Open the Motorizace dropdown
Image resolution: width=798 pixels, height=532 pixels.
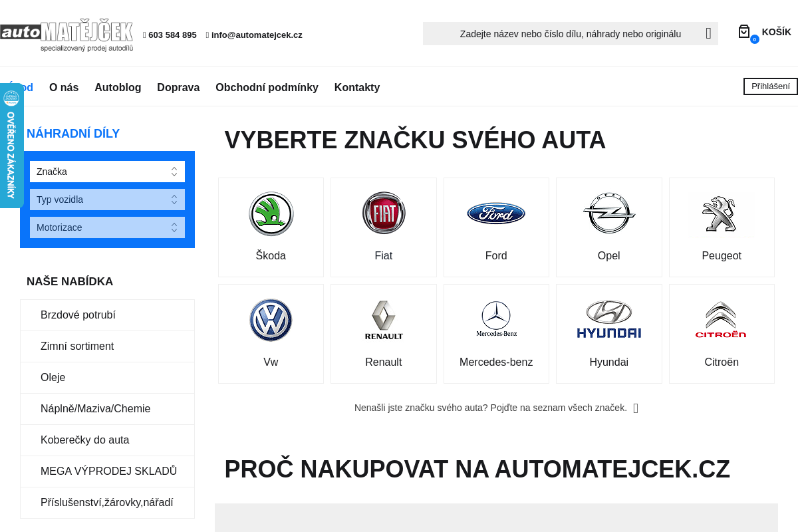(x=107, y=227)
